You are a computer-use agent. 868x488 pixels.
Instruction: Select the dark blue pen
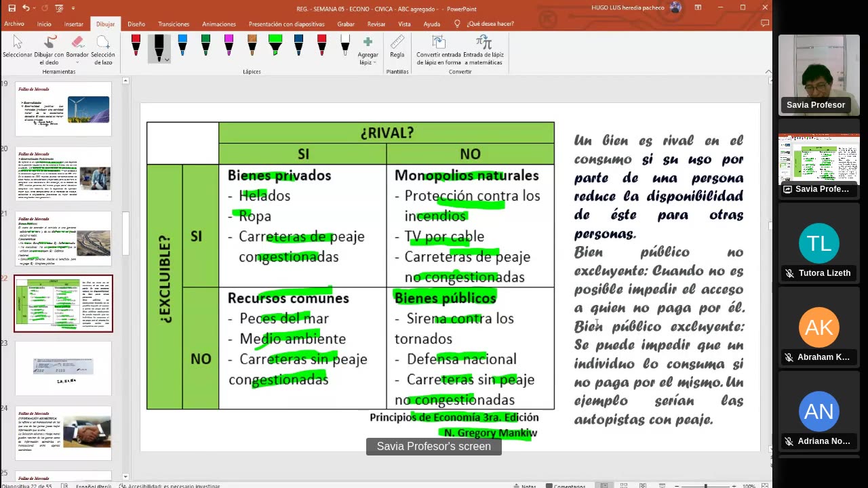pyautogui.click(x=298, y=45)
